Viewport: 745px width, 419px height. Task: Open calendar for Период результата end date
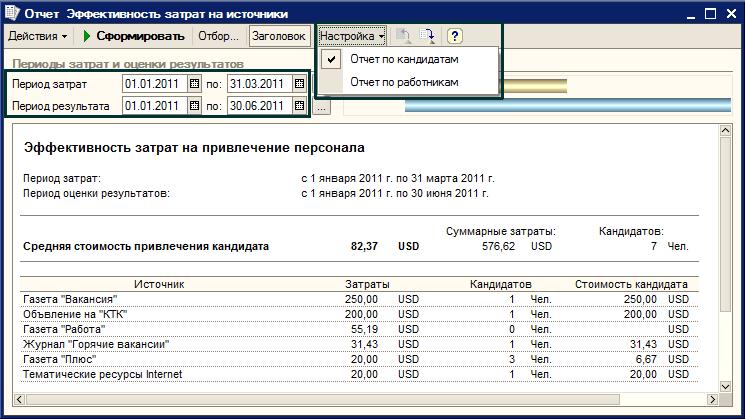(299, 105)
